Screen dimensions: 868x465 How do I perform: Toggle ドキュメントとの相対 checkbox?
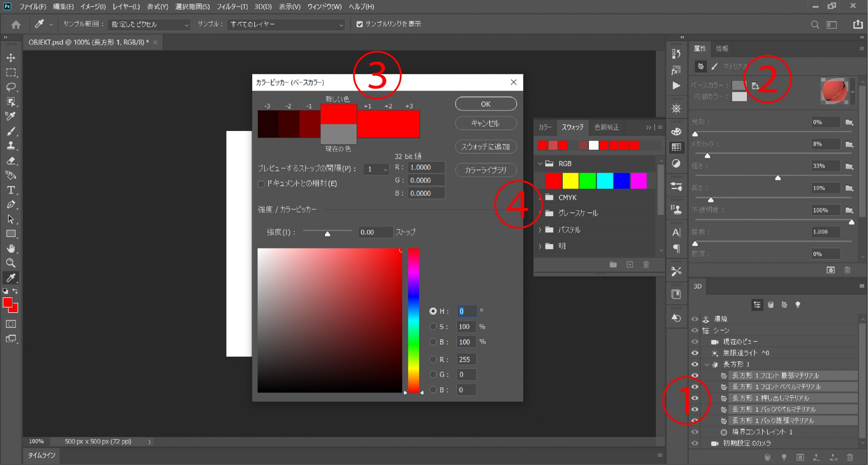pyautogui.click(x=261, y=183)
